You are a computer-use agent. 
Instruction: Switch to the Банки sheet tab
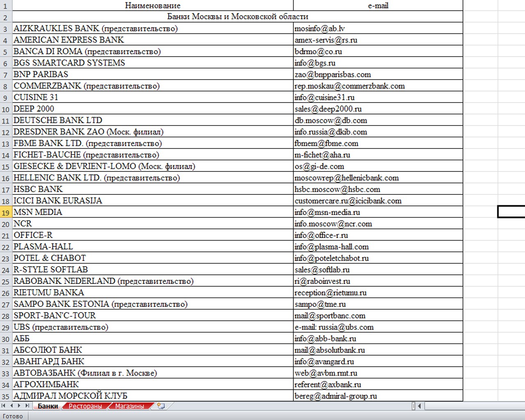point(48,406)
